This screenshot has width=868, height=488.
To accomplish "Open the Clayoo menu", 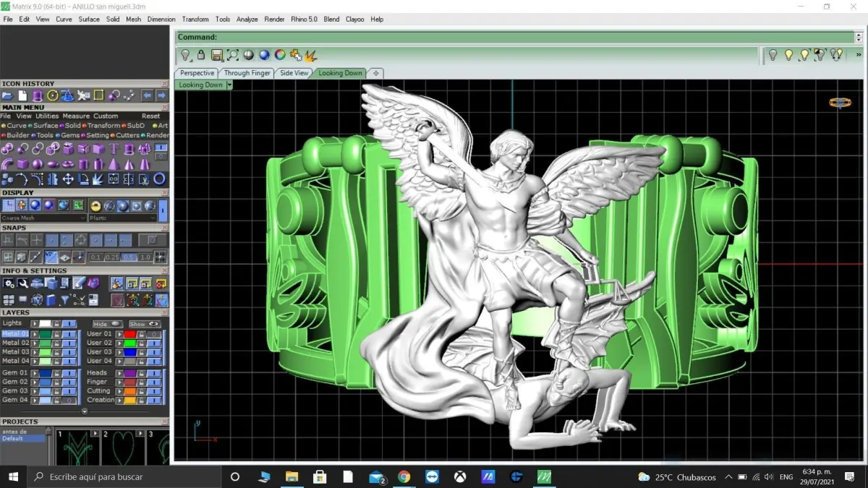I will click(x=355, y=20).
